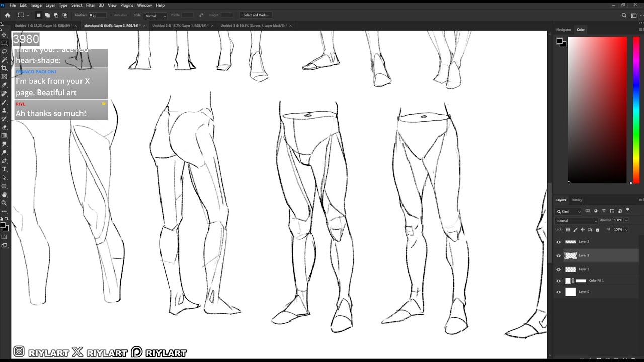
Task: Select the Move tool
Action: tap(4, 35)
